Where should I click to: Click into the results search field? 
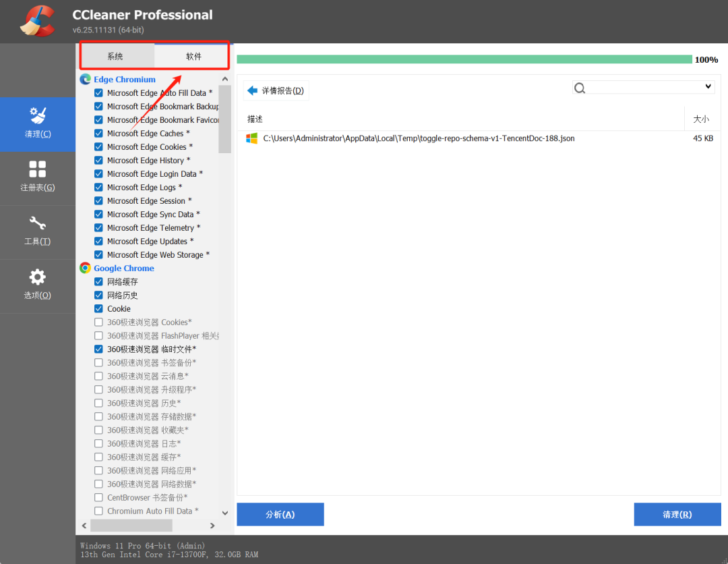click(643, 87)
